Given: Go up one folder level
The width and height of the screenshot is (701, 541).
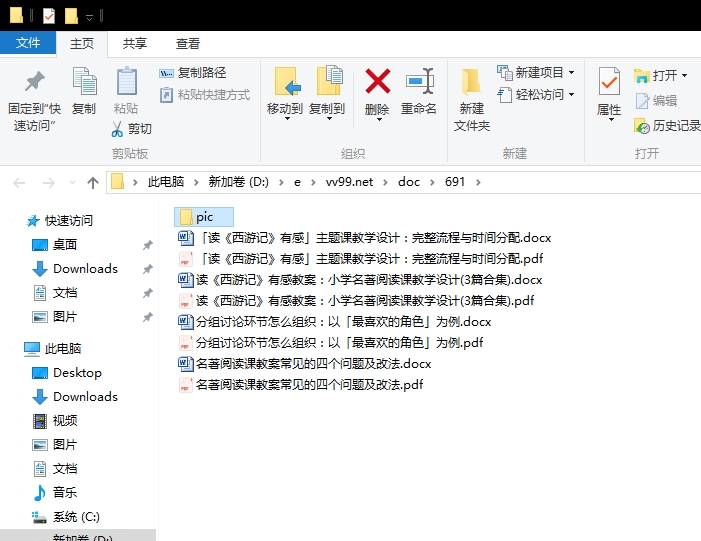Looking at the screenshot, I should point(93,182).
